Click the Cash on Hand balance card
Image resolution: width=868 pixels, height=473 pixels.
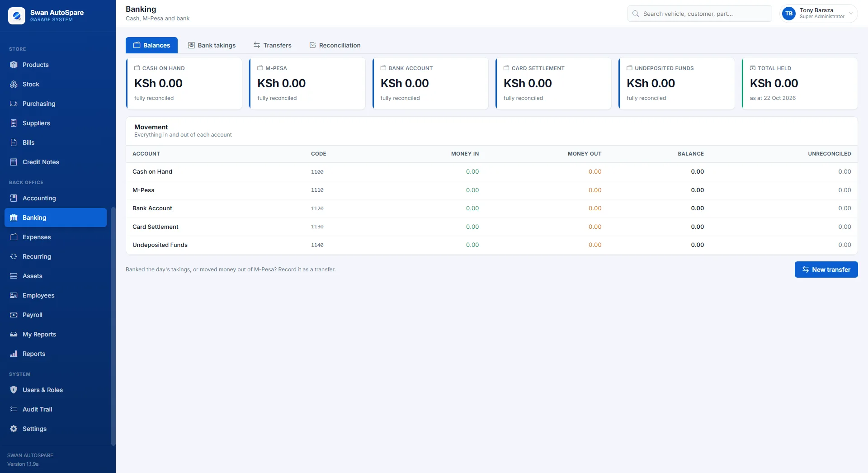point(184,83)
